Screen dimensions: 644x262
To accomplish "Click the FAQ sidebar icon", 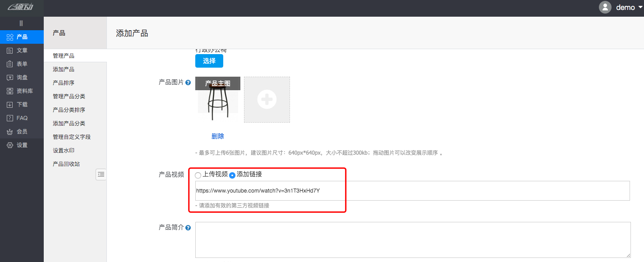I will [9, 118].
